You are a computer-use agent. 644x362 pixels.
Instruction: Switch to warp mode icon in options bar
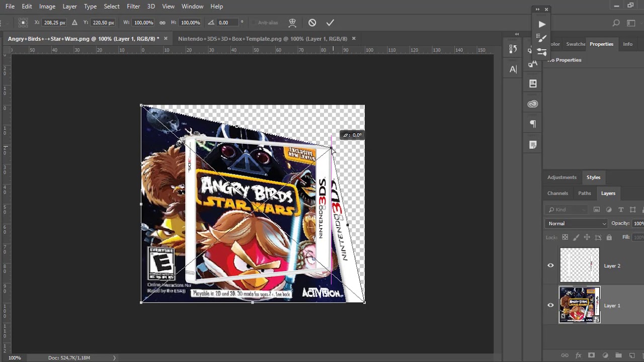pyautogui.click(x=292, y=23)
